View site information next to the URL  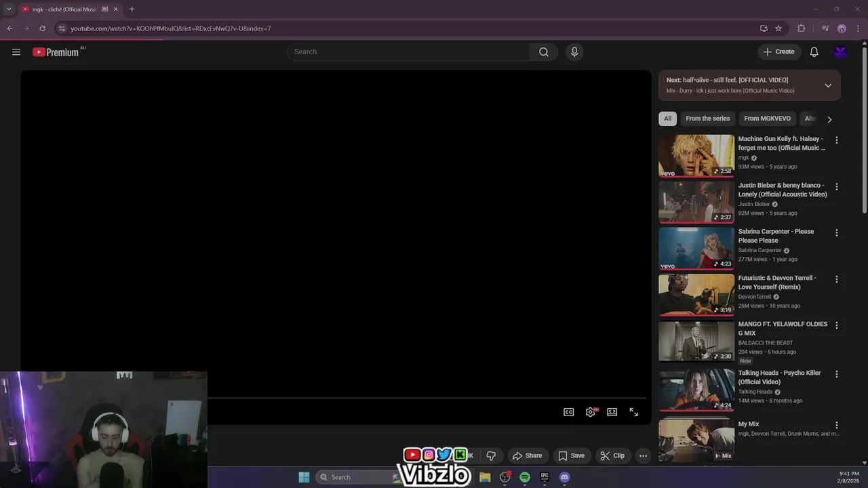[62, 28]
